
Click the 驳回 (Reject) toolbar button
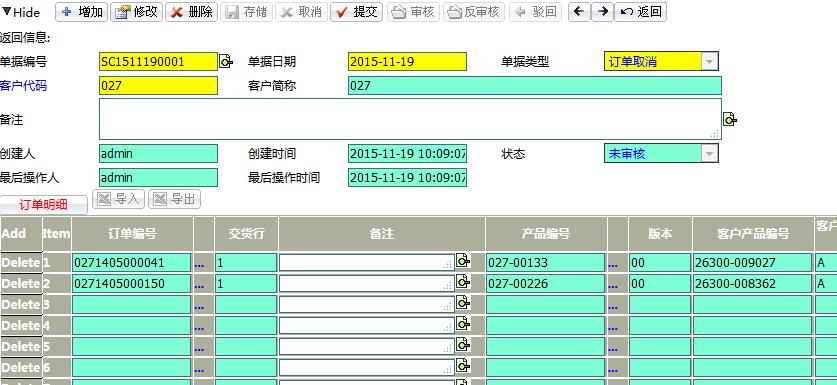click(x=535, y=12)
